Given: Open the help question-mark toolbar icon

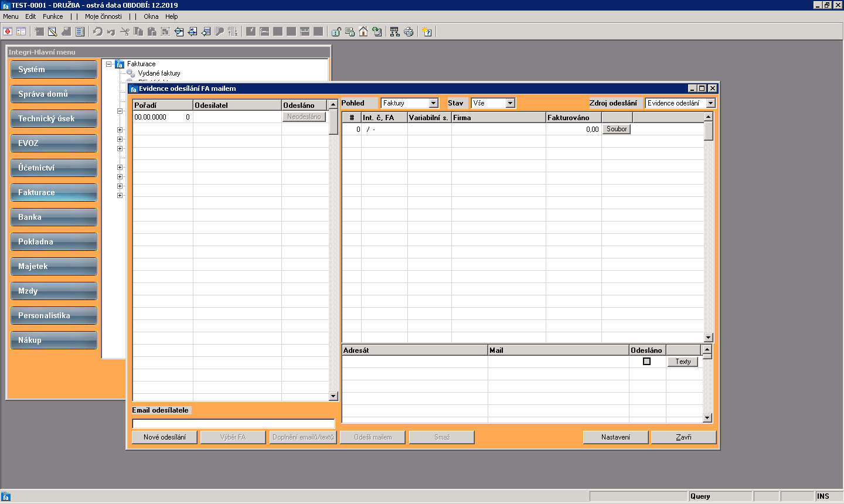Looking at the screenshot, I should point(427,32).
